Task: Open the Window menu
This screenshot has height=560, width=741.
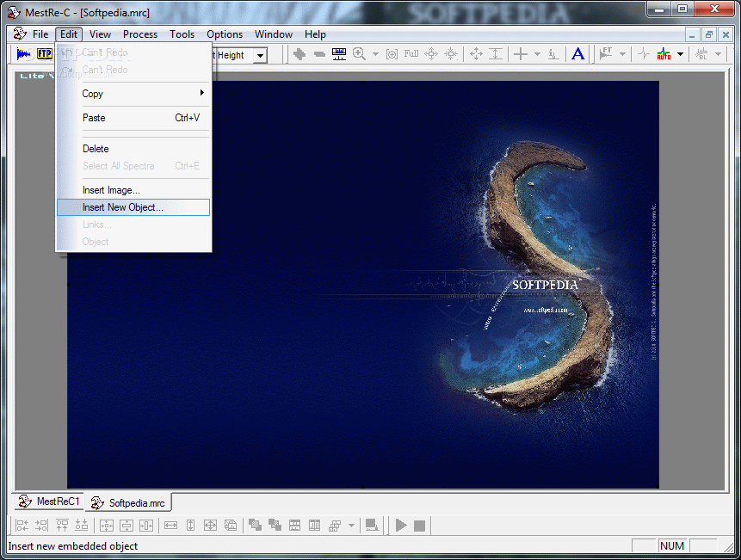Action: pos(274,34)
